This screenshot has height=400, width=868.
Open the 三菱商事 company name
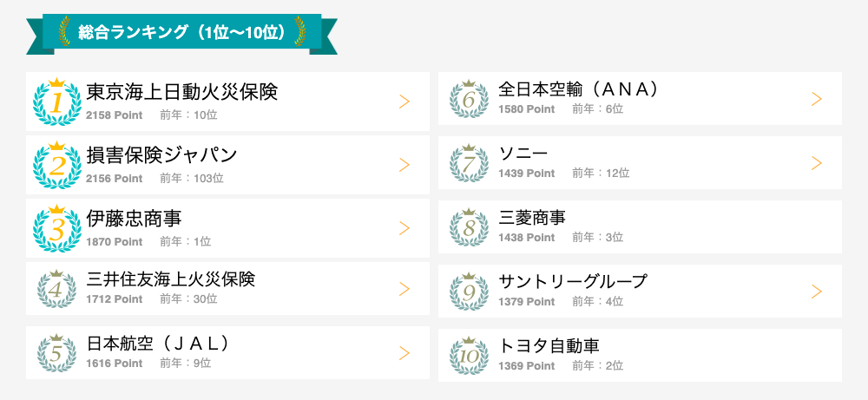[x=532, y=217]
